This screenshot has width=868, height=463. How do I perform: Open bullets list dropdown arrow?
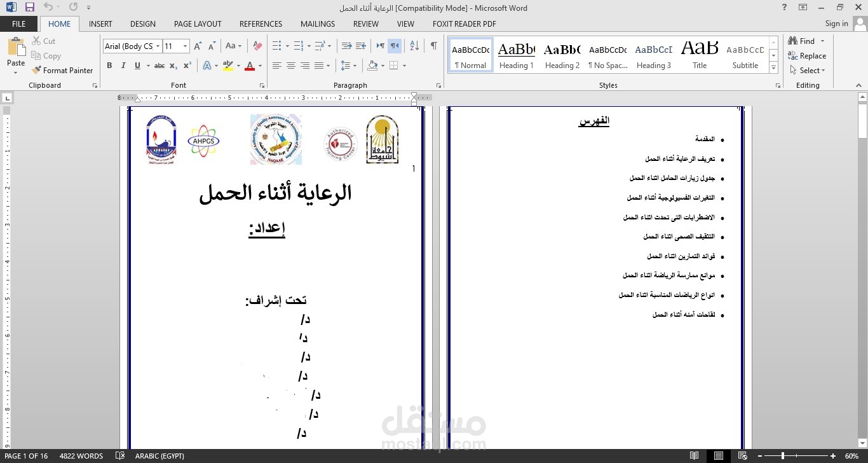(x=287, y=46)
